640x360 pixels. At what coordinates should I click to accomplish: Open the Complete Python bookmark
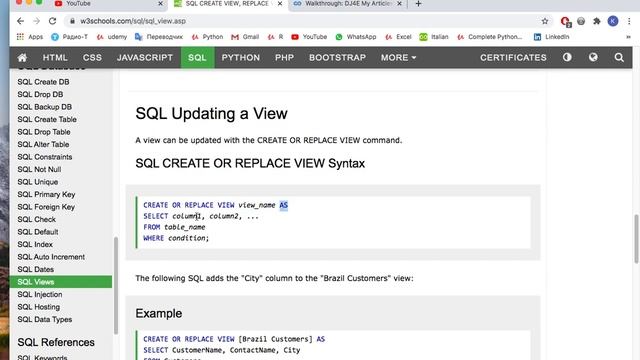(489, 37)
